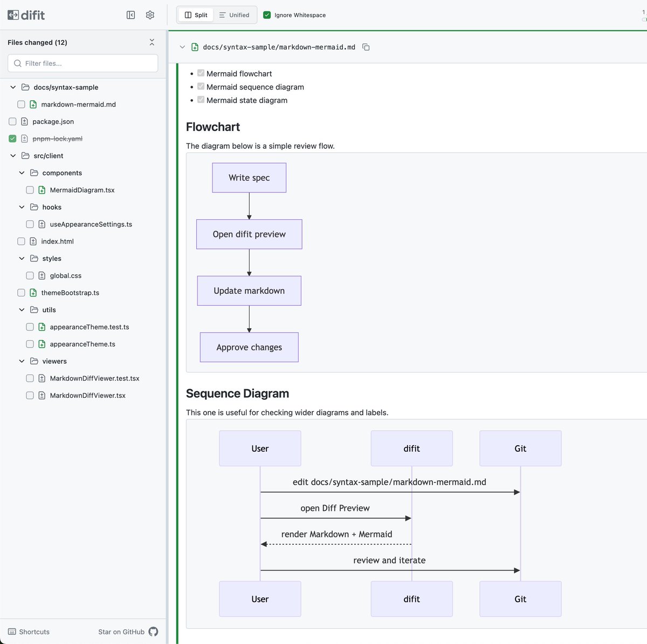
Task: Click the Flowchart heading text
Action: 213,127
